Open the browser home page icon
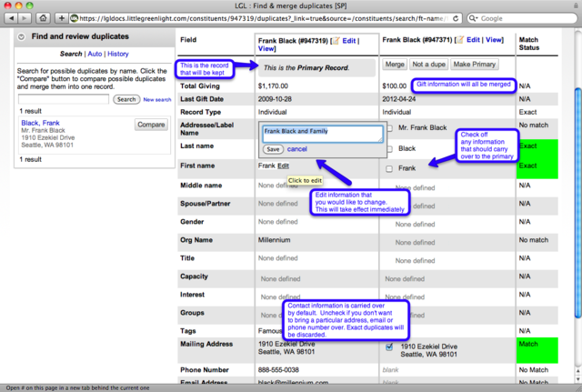 click(x=43, y=18)
